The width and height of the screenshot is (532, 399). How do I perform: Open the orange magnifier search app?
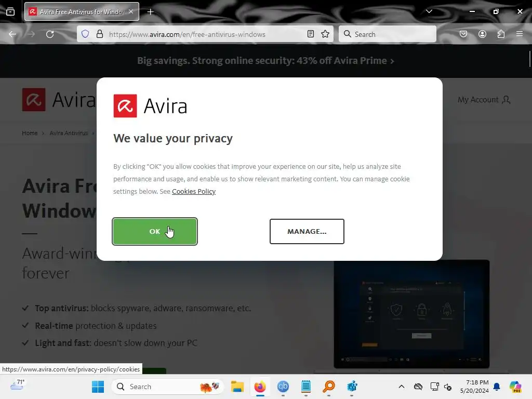point(329,387)
